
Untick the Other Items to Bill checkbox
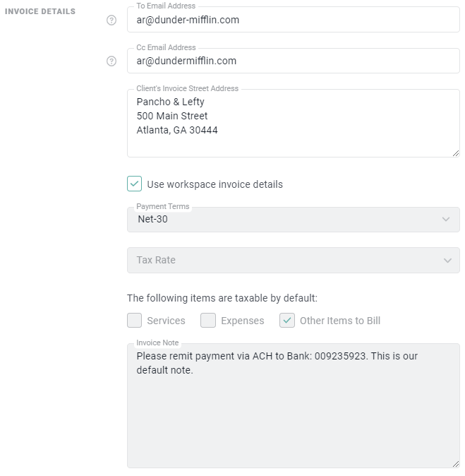coord(287,321)
